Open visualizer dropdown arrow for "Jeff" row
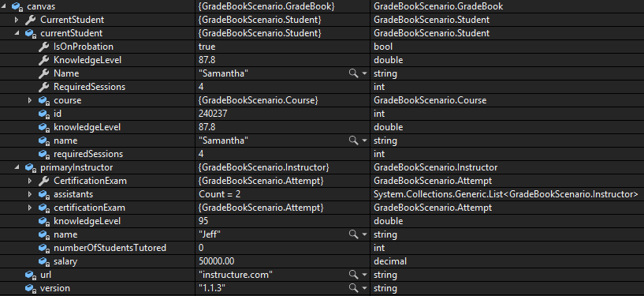Image resolution: width=644 pixels, height=296 pixels. (x=364, y=234)
